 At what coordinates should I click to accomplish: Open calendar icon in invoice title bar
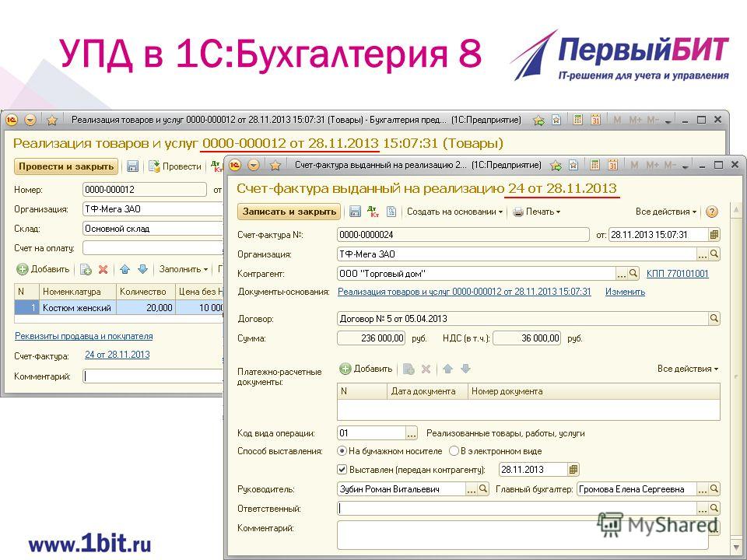tap(612, 165)
